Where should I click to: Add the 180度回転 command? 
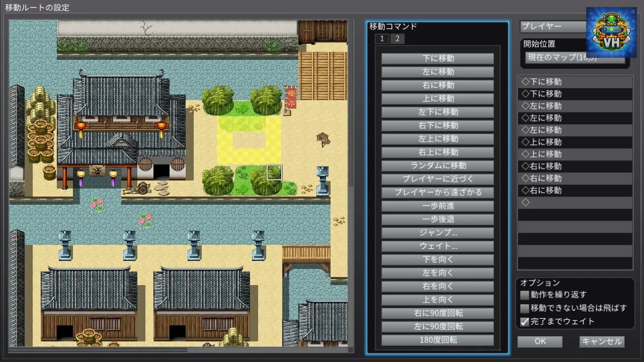(x=437, y=340)
